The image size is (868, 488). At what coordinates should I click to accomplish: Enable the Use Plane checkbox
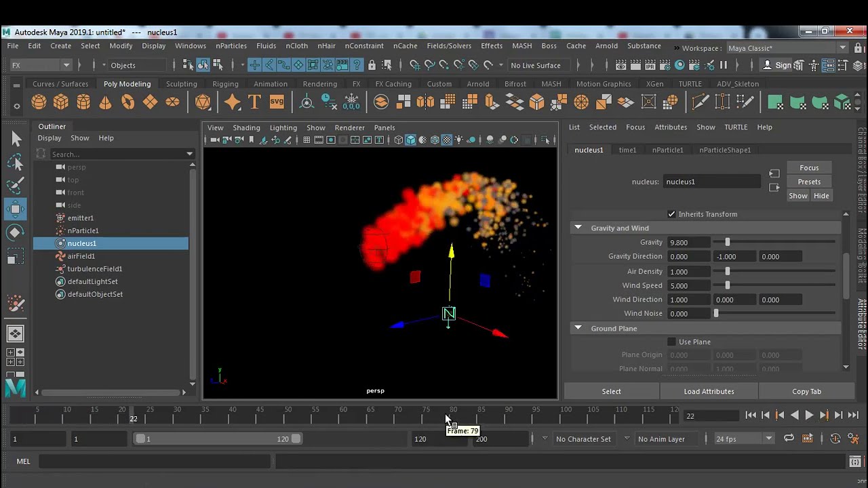pos(671,342)
